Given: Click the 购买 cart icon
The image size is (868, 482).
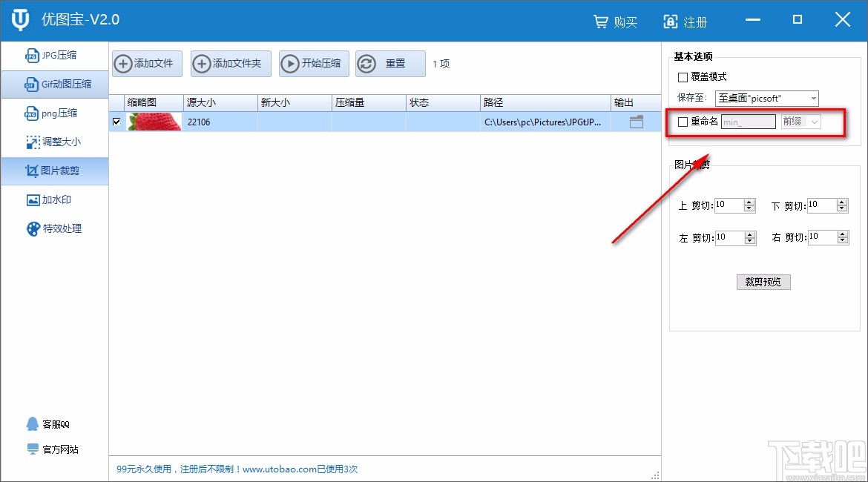Looking at the screenshot, I should tap(601, 22).
